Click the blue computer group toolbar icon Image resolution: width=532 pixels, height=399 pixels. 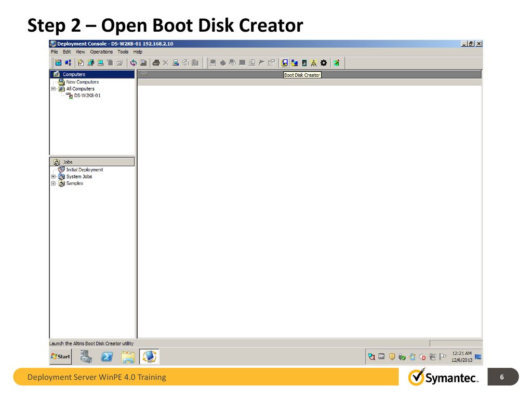68,63
